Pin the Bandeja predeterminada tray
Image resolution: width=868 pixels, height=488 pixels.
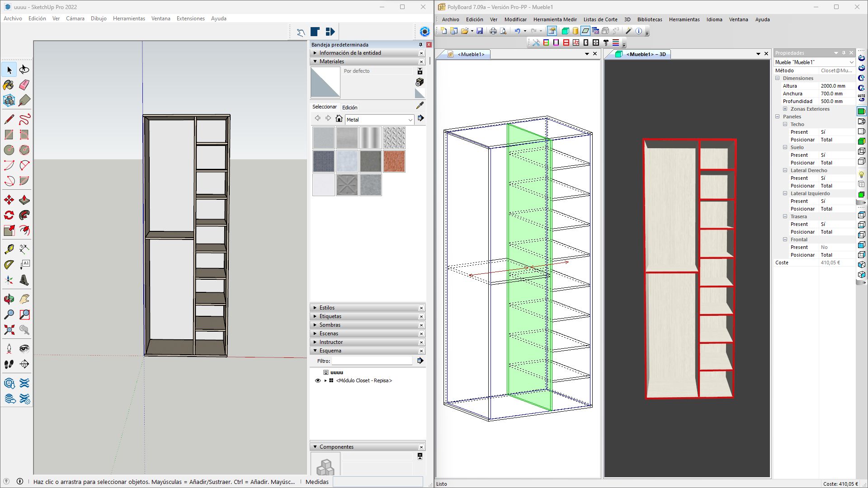pyautogui.click(x=420, y=44)
